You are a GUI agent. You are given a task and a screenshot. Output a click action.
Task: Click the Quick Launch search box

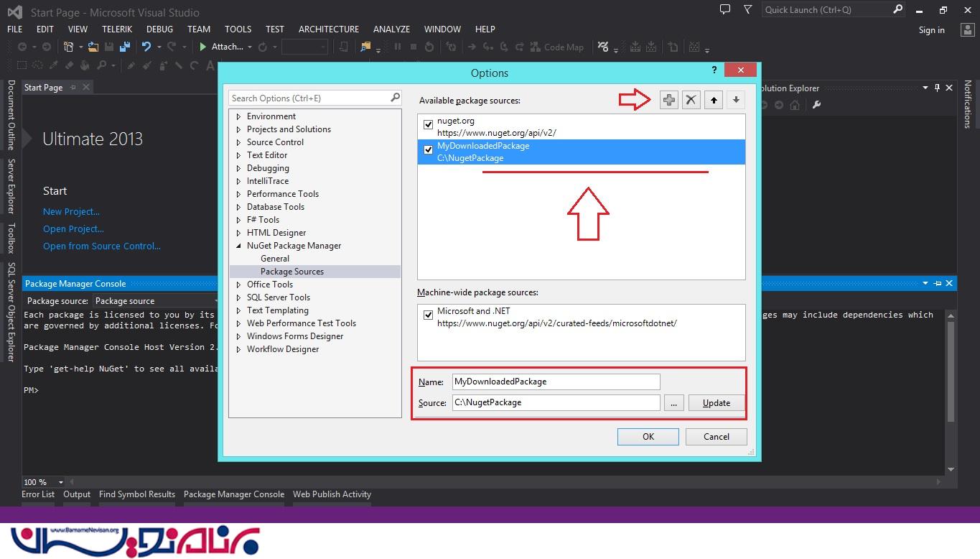[834, 9]
